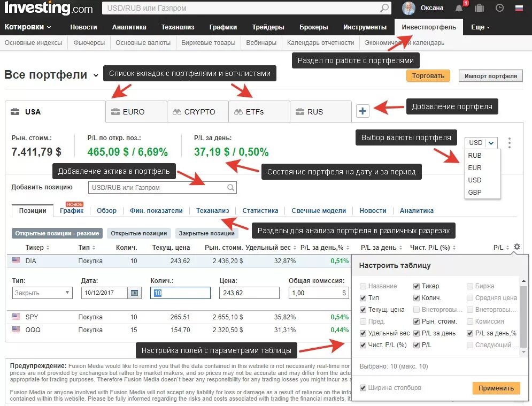Click the Биржевые товары link

coord(209,43)
